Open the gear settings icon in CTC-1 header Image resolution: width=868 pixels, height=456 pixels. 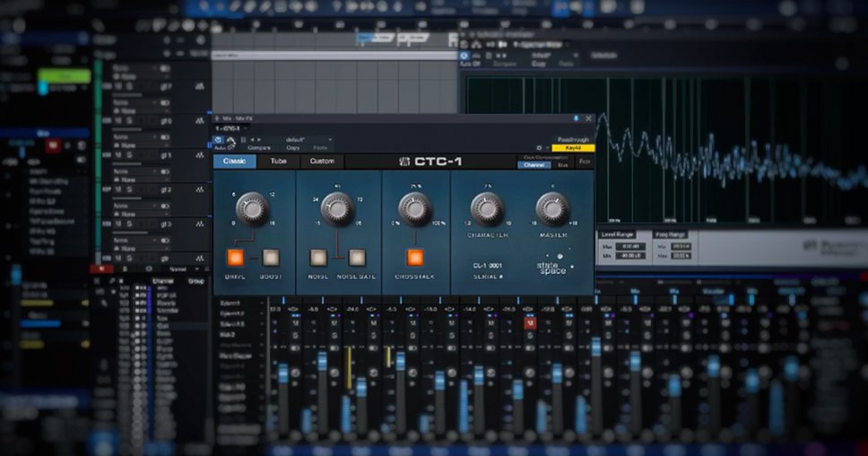[538, 147]
